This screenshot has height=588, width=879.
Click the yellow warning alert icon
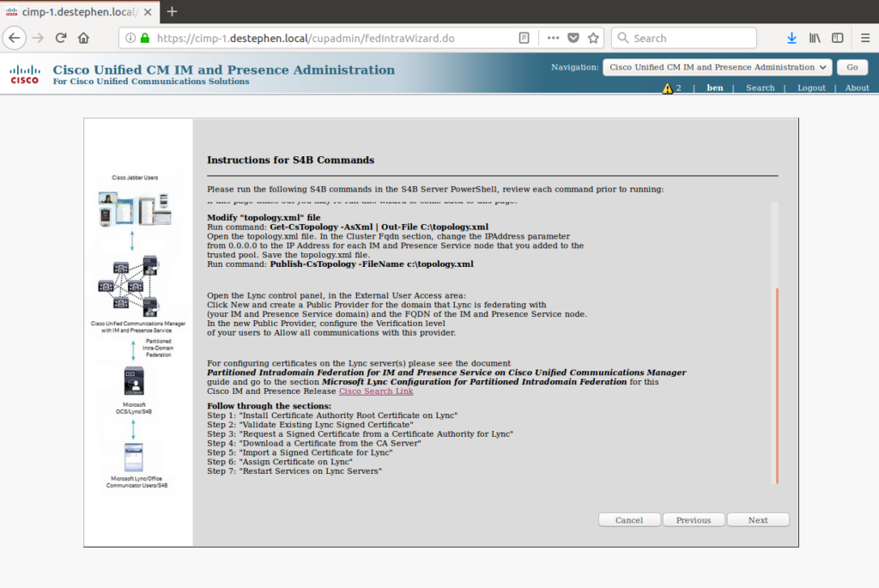[667, 88]
